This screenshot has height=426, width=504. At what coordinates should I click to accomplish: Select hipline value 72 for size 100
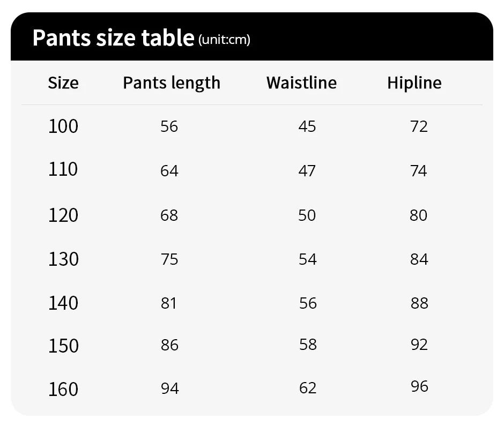click(419, 126)
